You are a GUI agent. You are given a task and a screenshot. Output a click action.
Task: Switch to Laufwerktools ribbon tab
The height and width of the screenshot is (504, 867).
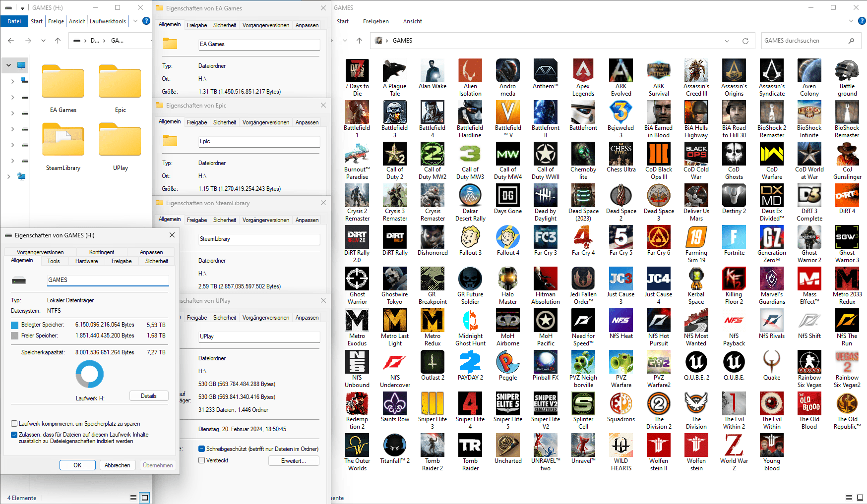point(108,21)
